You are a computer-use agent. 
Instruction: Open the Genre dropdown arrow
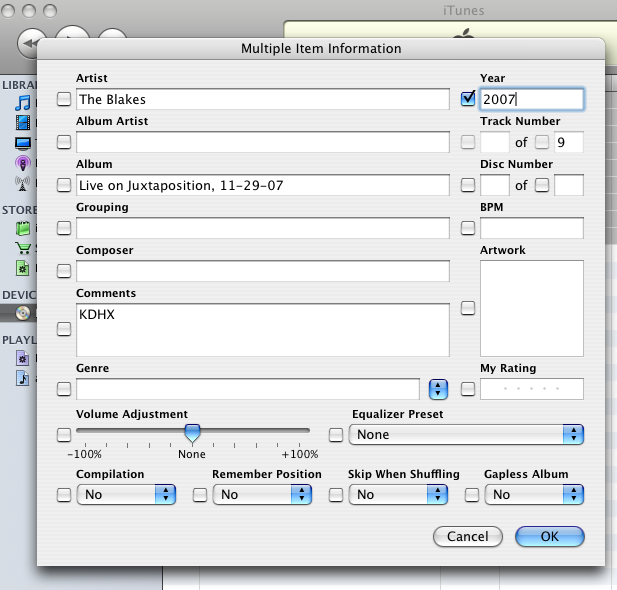click(438, 389)
